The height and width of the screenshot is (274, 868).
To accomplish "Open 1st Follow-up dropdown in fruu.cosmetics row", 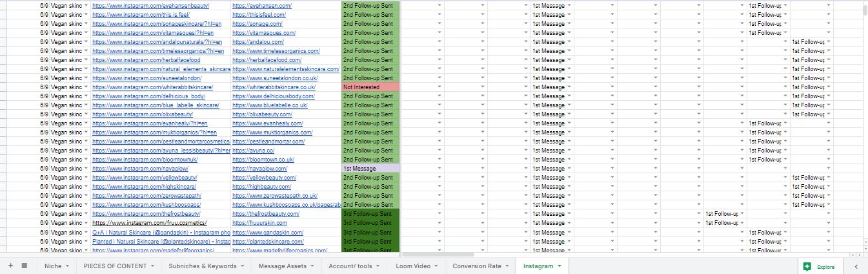I will [x=742, y=223].
